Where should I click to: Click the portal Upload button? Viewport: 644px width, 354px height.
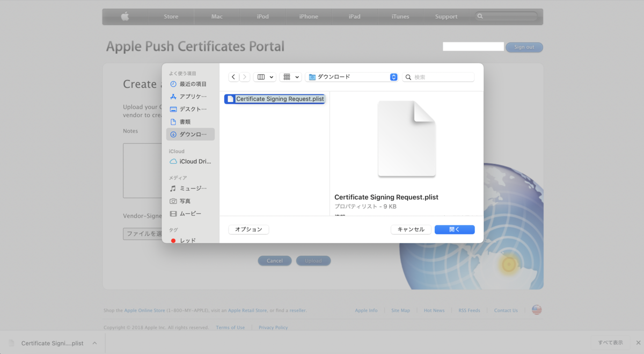pos(313,261)
